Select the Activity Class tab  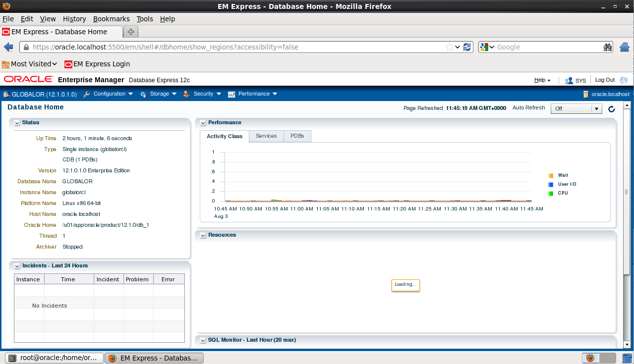[x=225, y=136]
